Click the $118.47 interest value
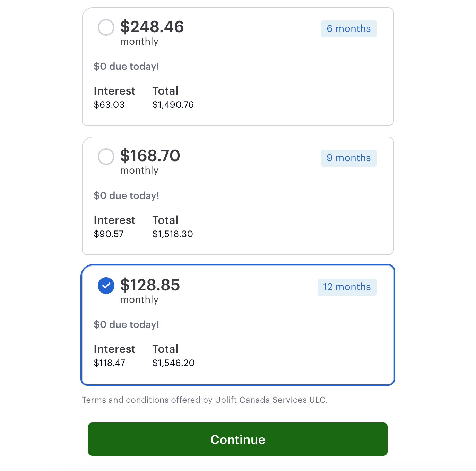The image size is (476, 471). pyautogui.click(x=110, y=363)
